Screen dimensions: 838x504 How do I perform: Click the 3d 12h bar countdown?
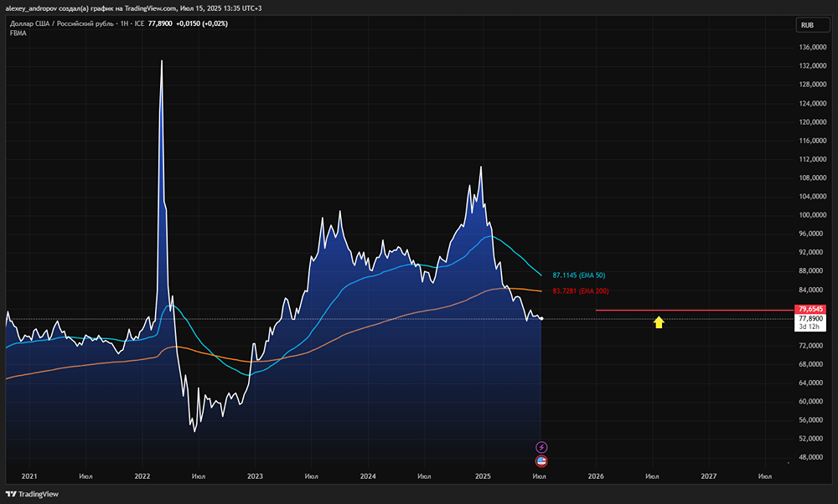810,327
